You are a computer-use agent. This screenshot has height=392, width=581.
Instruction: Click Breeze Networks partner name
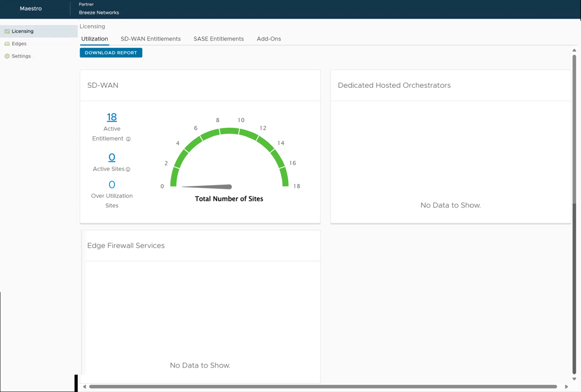point(98,12)
